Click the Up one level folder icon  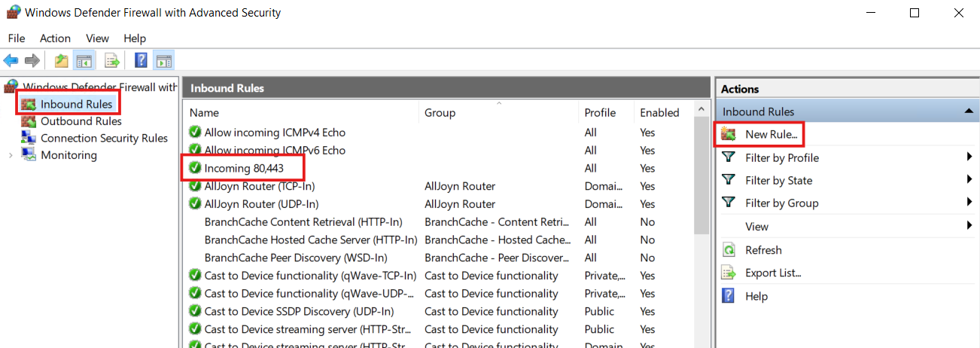click(61, 60)
